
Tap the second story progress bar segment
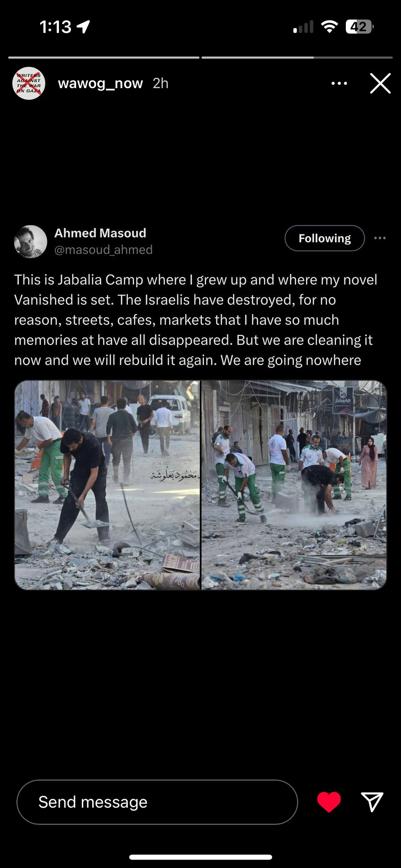[x=297, y=57]
